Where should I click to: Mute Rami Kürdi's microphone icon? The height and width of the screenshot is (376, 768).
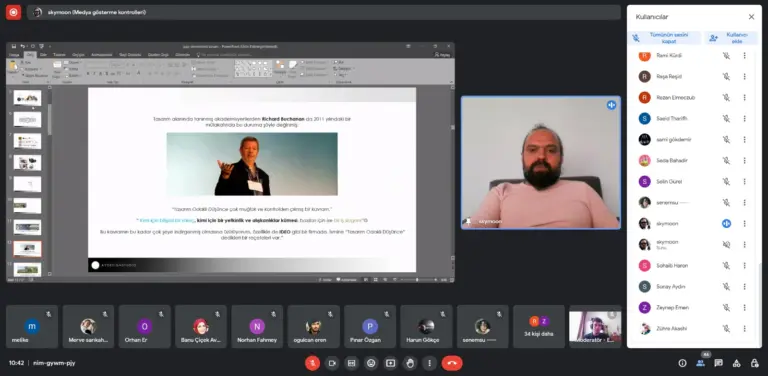point(726,55)
